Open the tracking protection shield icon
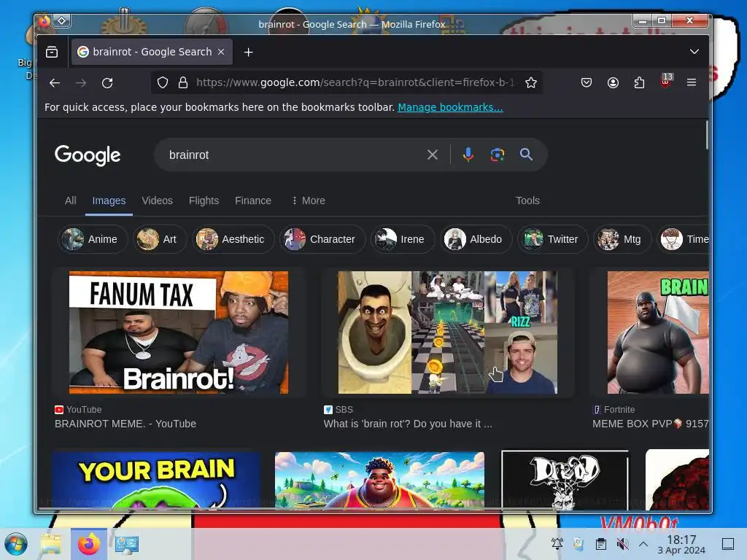This screenshot has width=747, height=560. (x=163, y=83)
